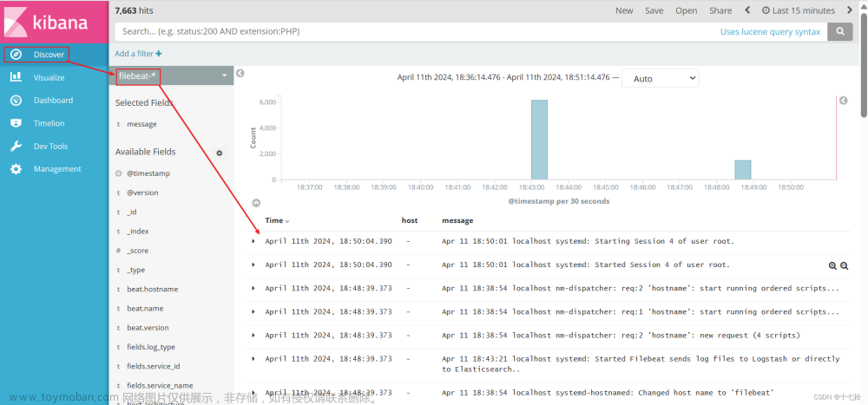Click the search magnifier button
The width and height of the screenshot is (868, 405).
(839, 31)
